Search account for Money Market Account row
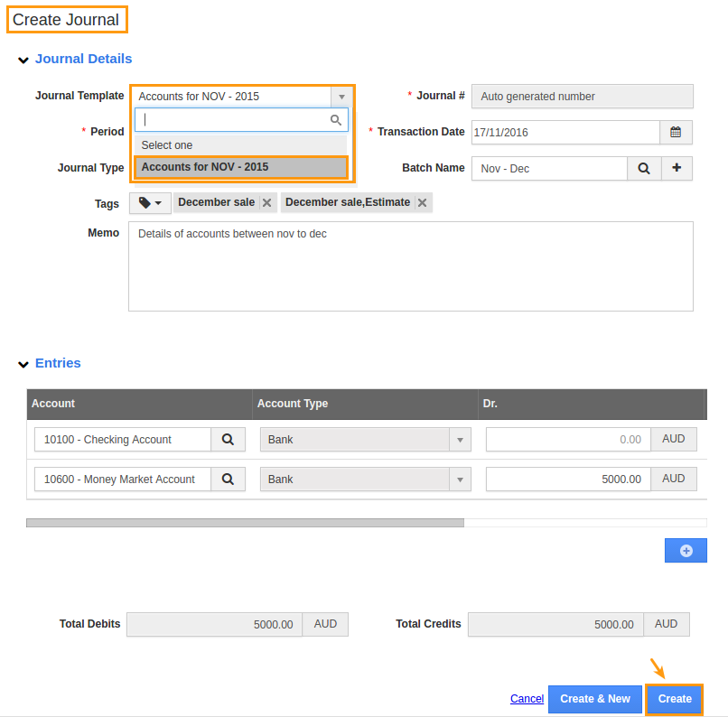The height and width of the screenshot is (717, 728). pyautogui.click(x=228, y=480)
